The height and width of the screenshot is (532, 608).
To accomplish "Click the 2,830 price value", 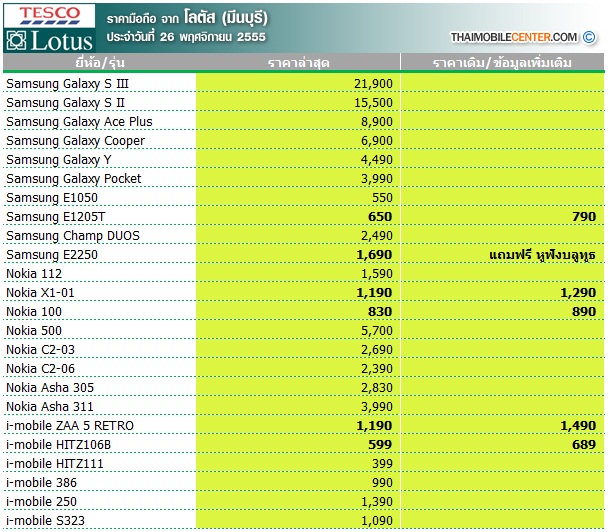I will click(x=377, y=387).
